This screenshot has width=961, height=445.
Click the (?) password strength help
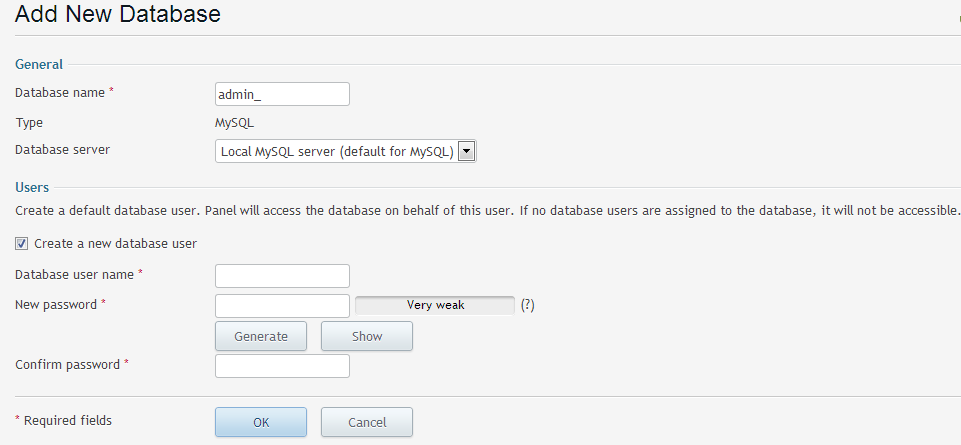click(x=527, y=305)
